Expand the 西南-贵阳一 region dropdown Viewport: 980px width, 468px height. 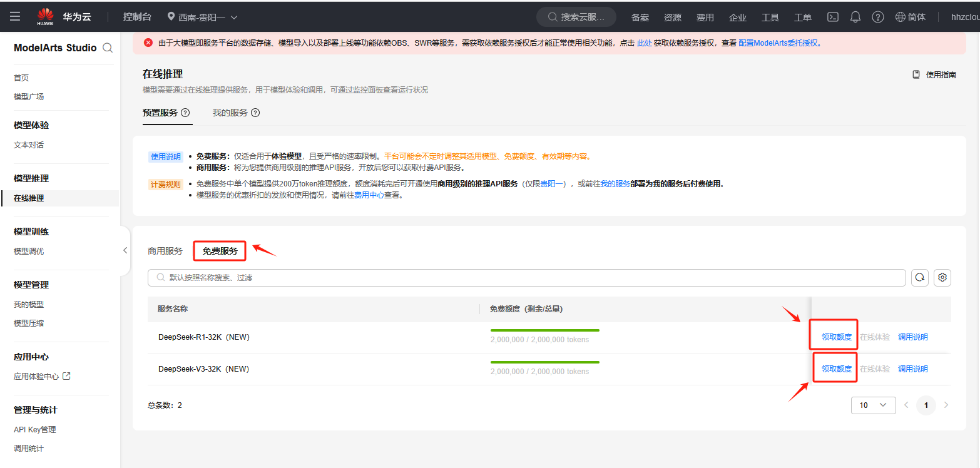(x=203, y=17)
